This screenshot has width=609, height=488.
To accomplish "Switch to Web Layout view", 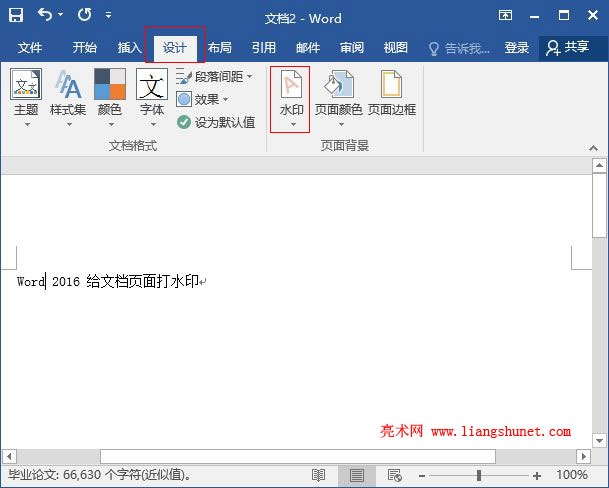I will 395,475.
